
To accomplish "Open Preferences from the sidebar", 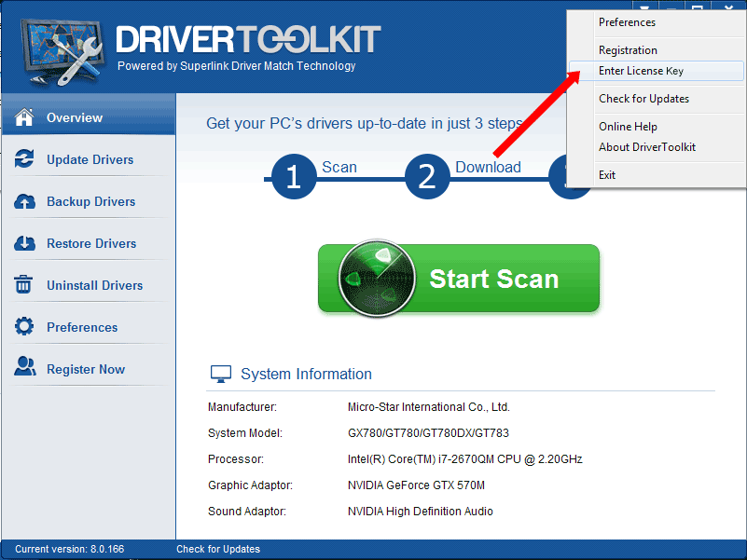I will pos(89,327).
